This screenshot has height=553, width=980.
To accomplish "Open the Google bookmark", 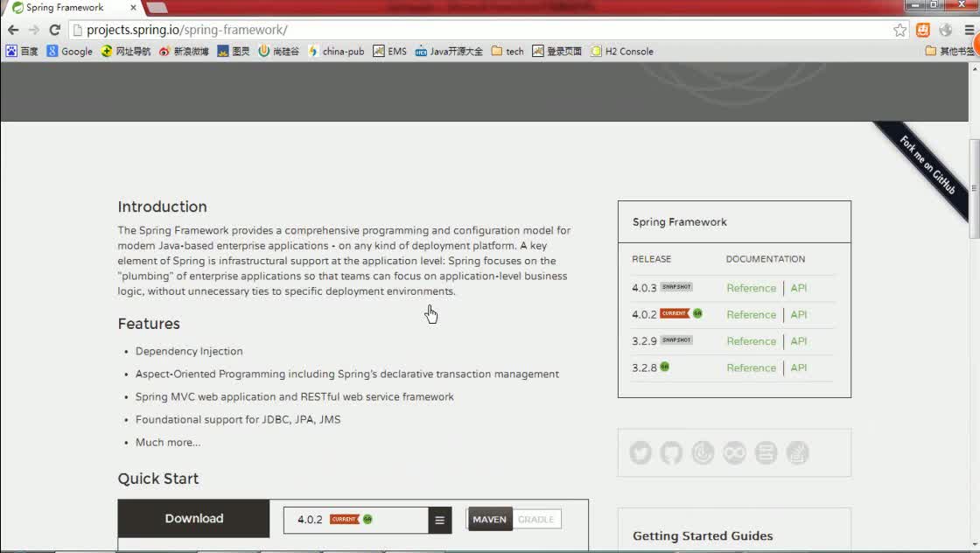I will click(x=69, y=52).
